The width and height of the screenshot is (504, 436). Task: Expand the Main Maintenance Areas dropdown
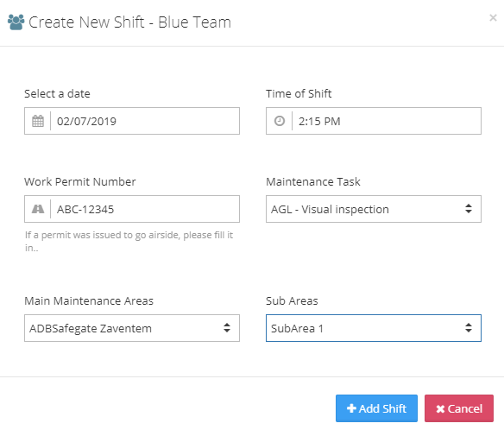click(x=132, y=328)
